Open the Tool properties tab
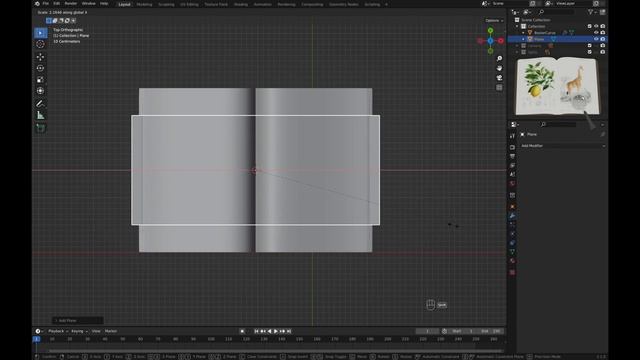 point(512,136)
